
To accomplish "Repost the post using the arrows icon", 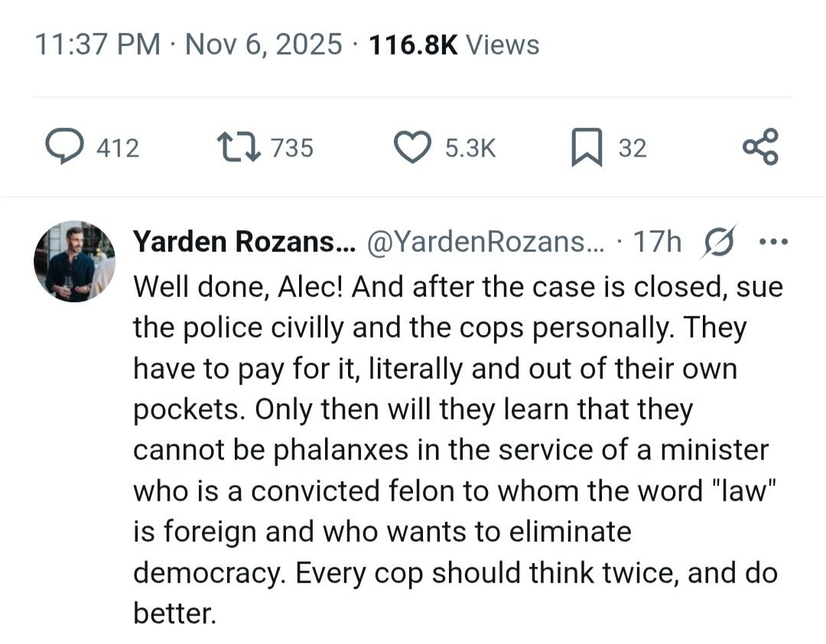I will click(x=237, y=146).
